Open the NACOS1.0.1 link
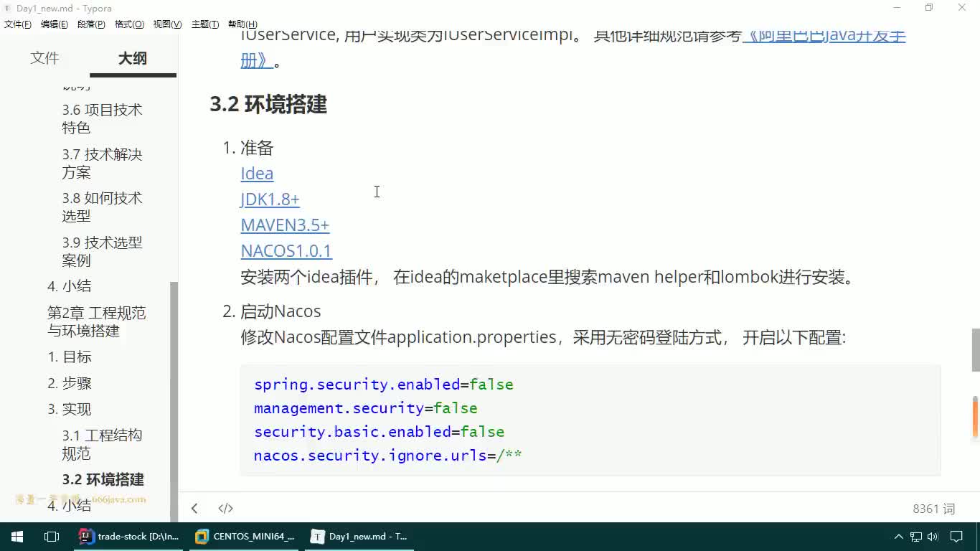 tap(286, 251)
